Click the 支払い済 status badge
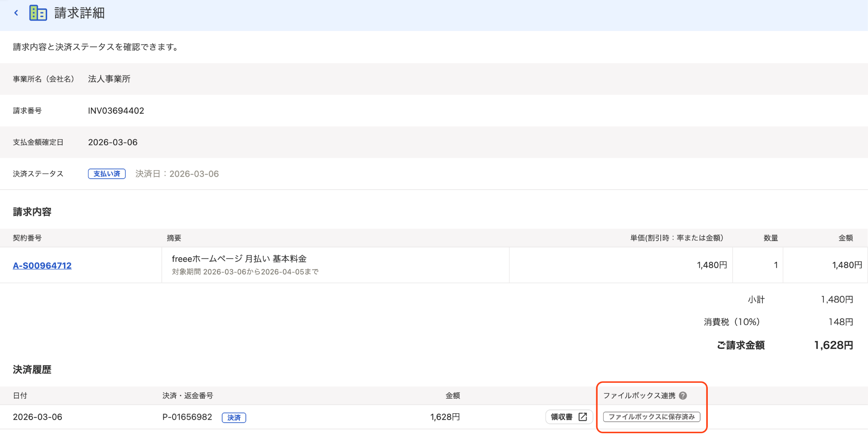 [107, 174]
